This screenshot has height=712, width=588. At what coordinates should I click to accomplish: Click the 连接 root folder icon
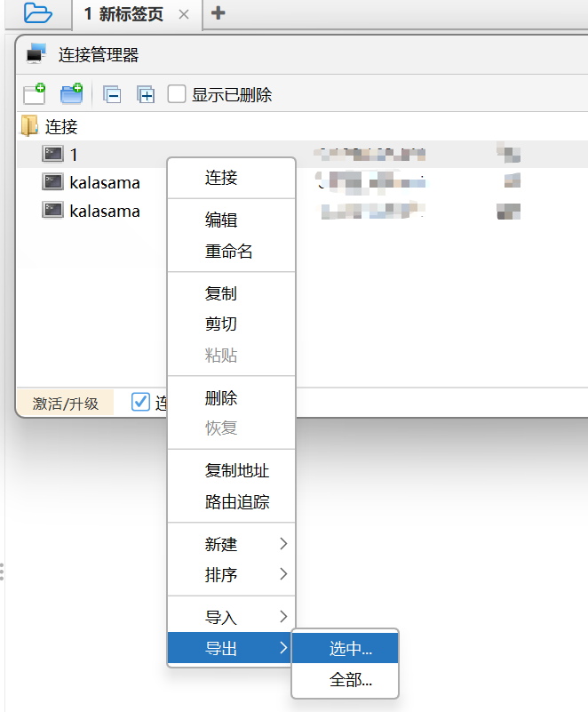coord(29,126)
